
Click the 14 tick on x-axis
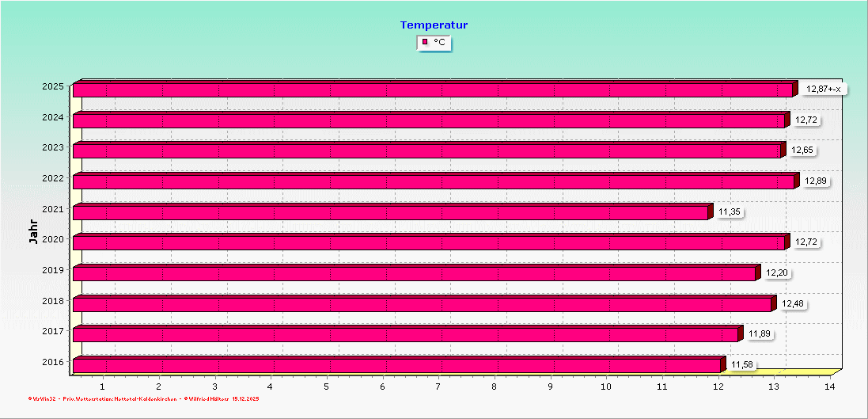pos(829,386)
